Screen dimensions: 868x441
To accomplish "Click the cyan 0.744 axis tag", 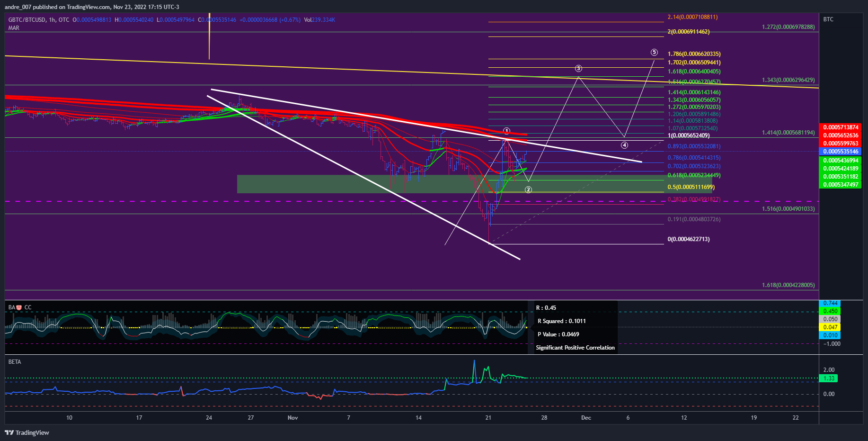I will (829, 303).
